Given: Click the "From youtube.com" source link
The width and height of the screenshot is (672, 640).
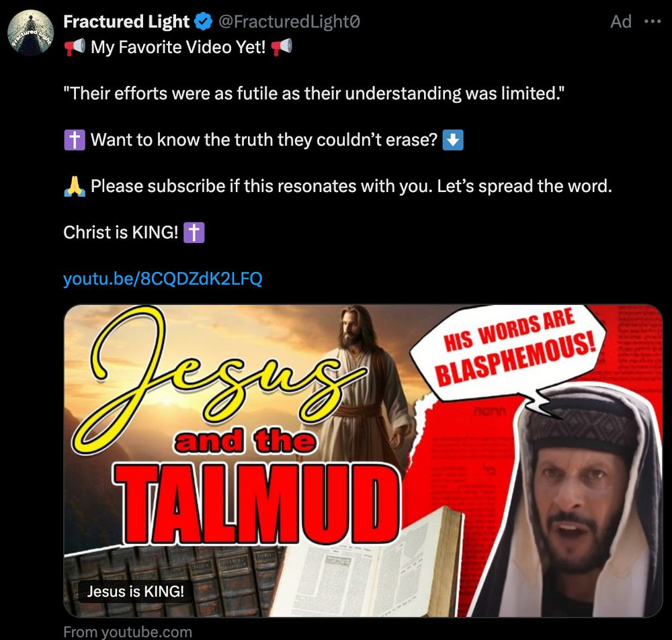Looking at the screenshot, I should pyautogui.click(x=128, y=632).
